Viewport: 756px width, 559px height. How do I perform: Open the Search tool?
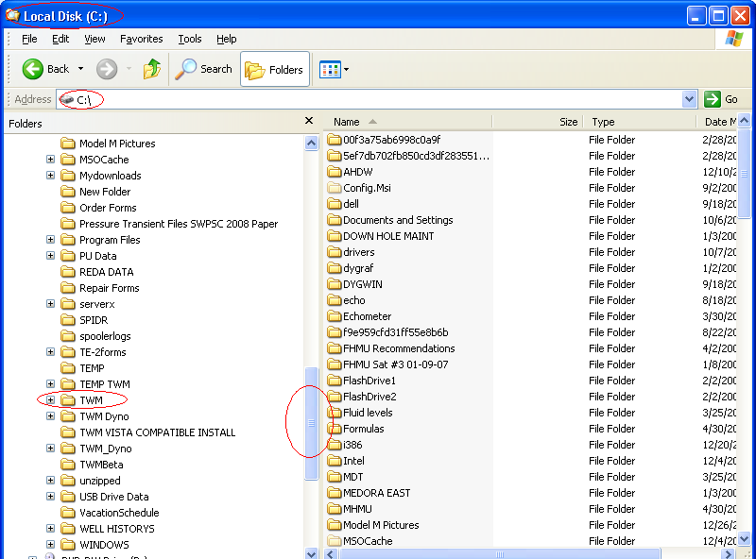(204, 69)
